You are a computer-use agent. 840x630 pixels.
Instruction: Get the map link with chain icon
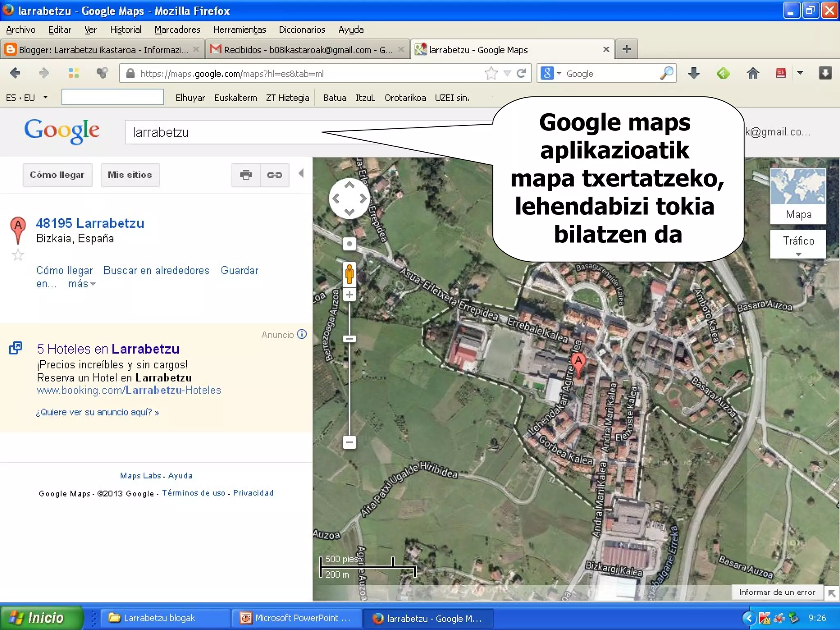[274, 175]
